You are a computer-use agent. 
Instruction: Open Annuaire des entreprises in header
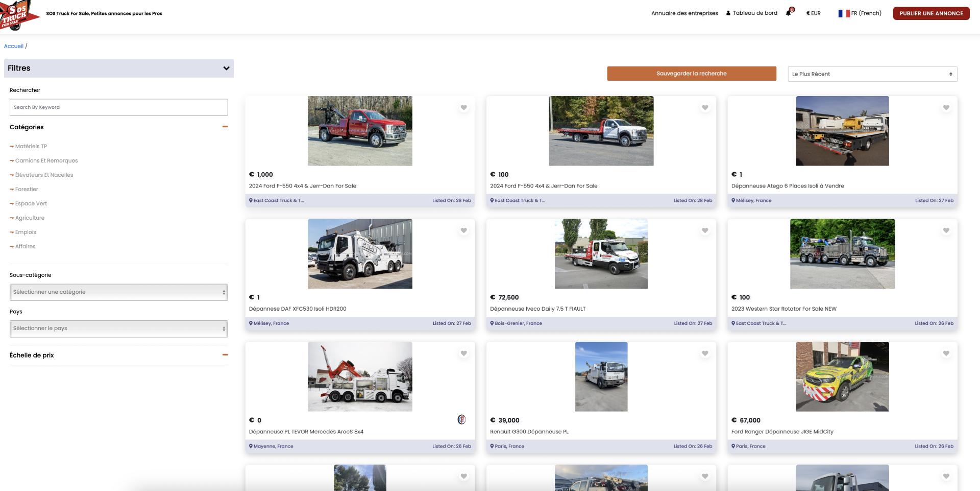click(x=684, y=13)
